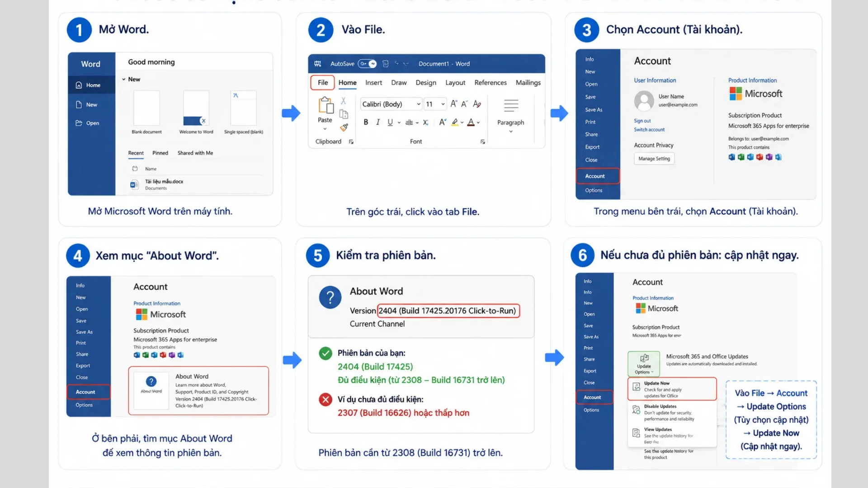This screenshot has height=488, width=868.
Task: Select the Shared with Me tab
Action: coord(195,153)
